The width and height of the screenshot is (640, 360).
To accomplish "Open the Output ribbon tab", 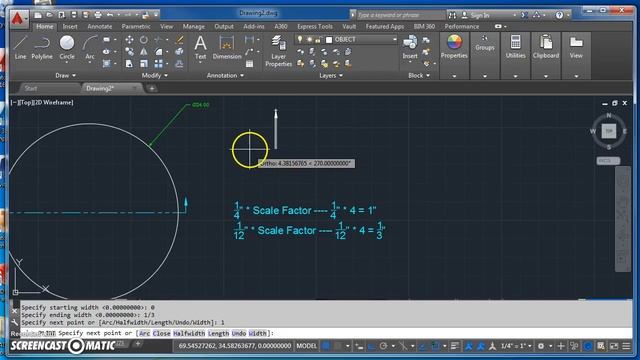I will (x=224, y=27).
